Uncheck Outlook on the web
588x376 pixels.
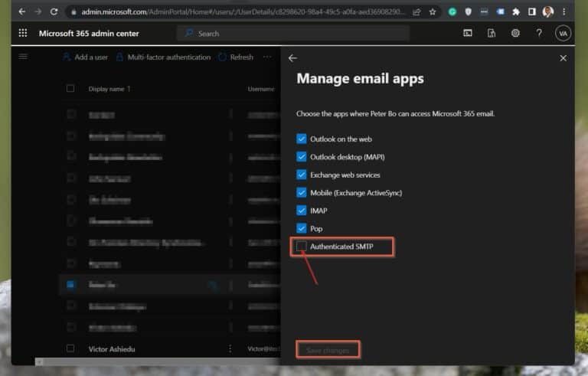[301, 139]
